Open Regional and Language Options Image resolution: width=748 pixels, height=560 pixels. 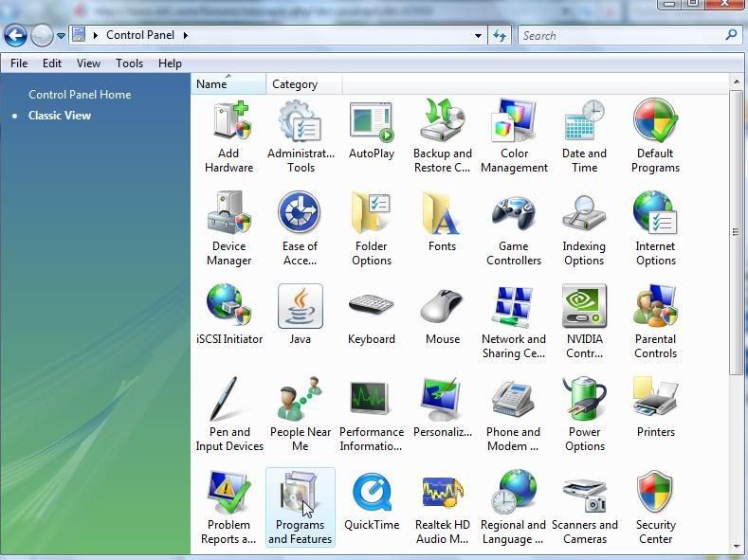(513, 507)
